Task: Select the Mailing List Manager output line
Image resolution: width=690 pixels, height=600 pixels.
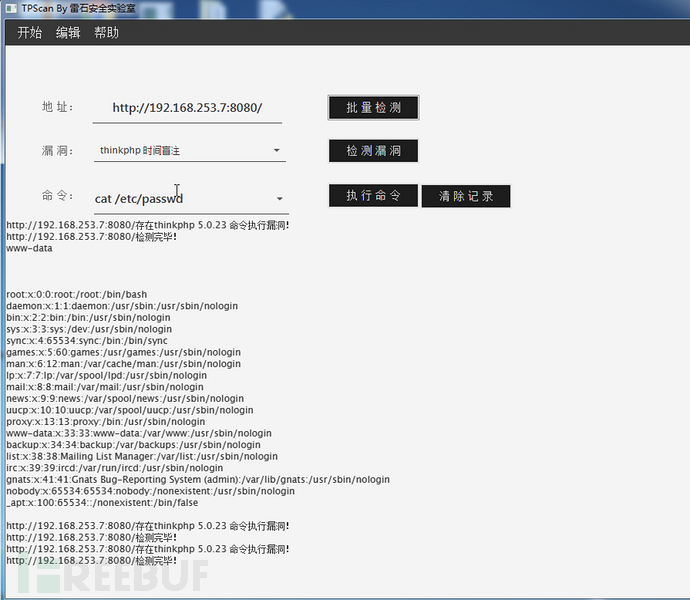Action: pyautogui.click(x=142, y=456)
